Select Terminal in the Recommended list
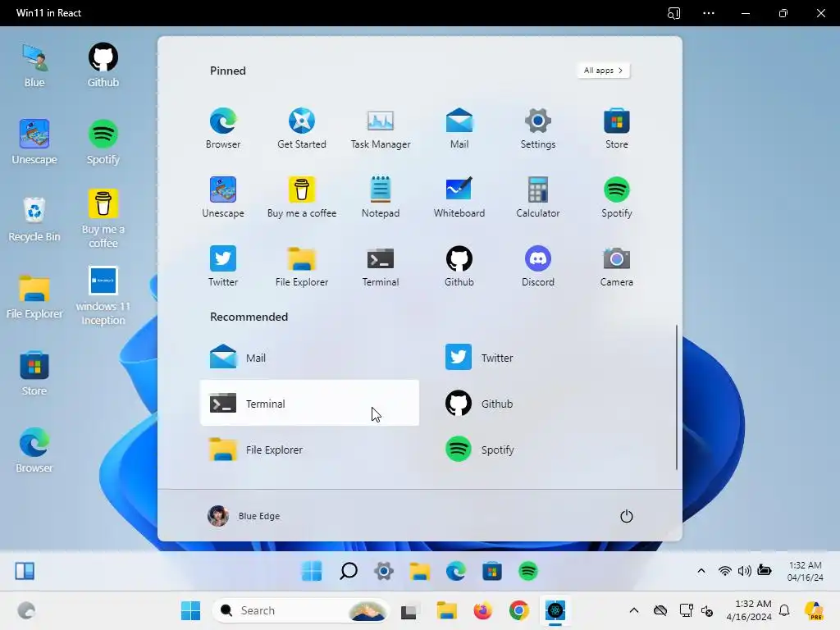The height and width of the screenshot is (630, 840). (x=309, y=403)
